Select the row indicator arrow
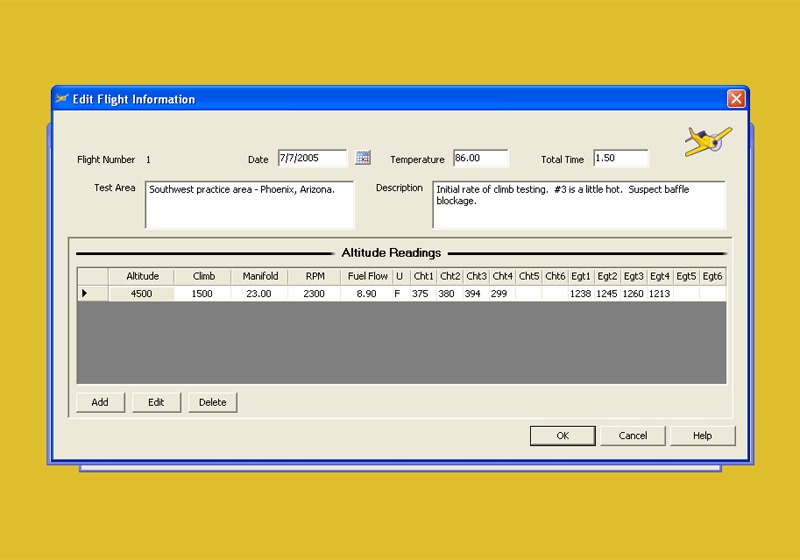 tap(85, 294)
